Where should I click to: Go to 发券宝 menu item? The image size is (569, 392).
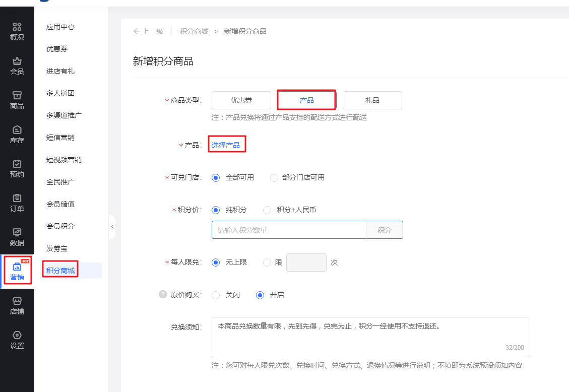coord(57,248)
